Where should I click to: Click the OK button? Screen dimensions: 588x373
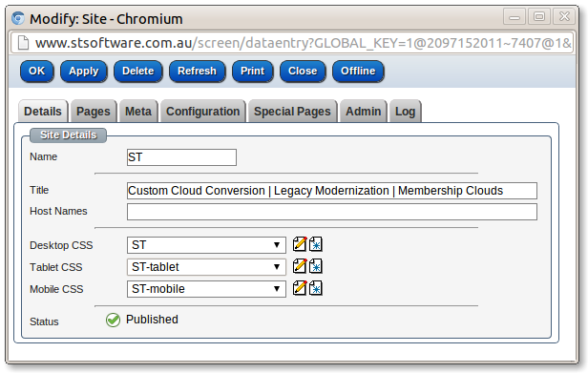point(36,72)
